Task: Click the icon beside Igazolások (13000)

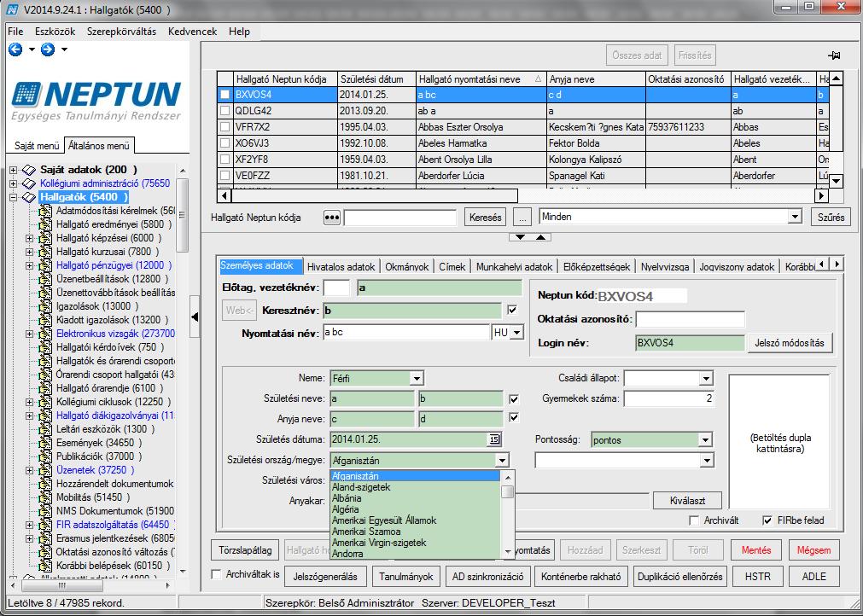Action: click(46, 306)
